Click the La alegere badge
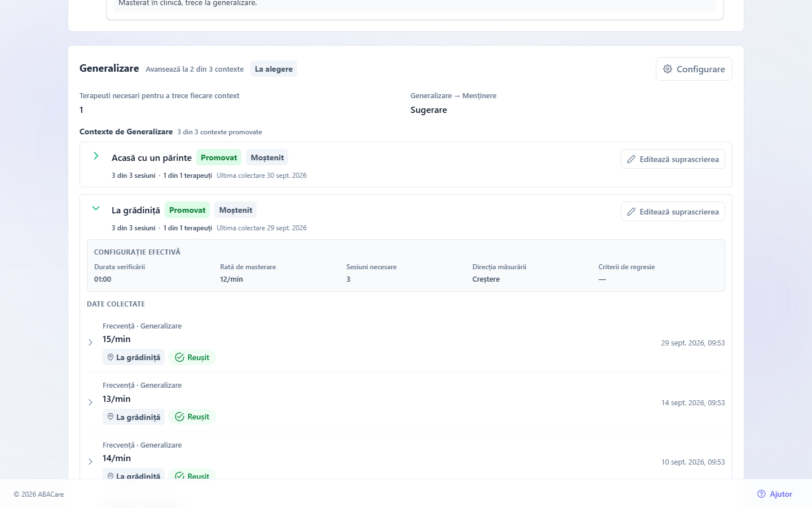812x508 pixels. click(273, 69)
